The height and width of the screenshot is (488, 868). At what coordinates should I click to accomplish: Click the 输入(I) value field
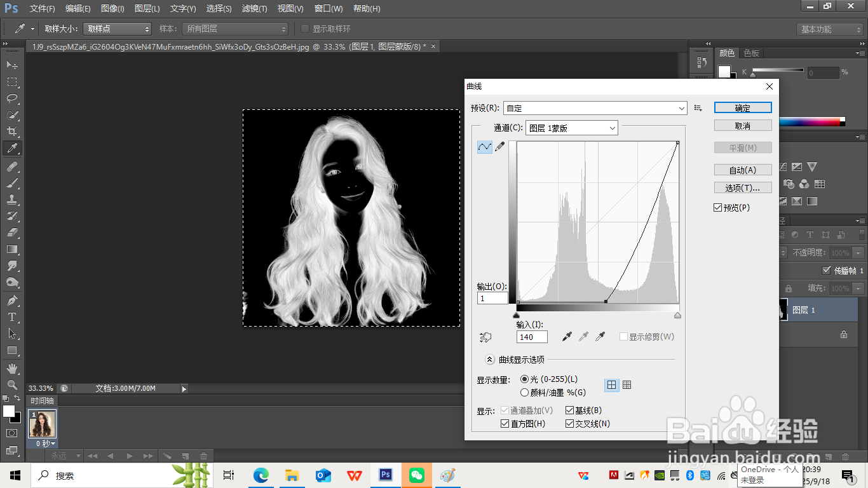pos(532,337)
